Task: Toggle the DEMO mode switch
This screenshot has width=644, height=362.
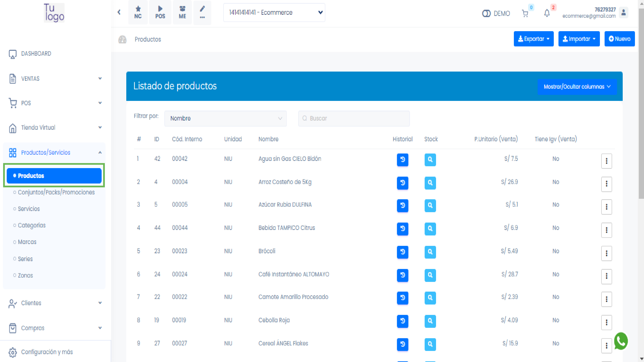Action: coord(486,13)
